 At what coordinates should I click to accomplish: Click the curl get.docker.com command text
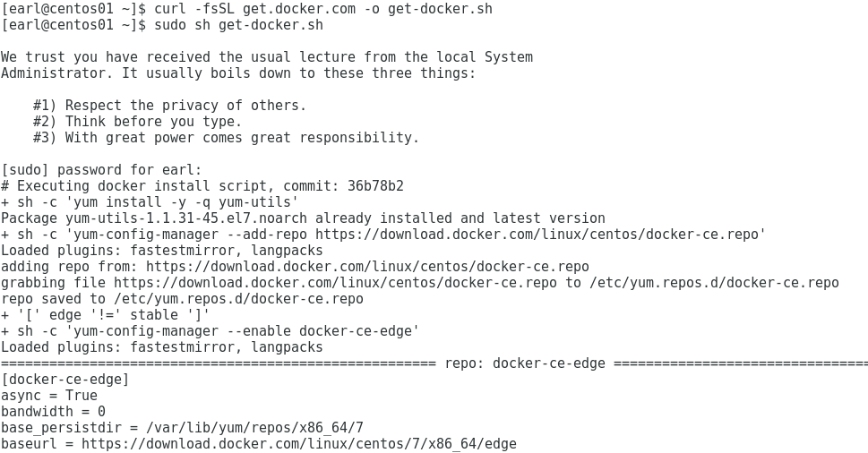pos(323,9)
